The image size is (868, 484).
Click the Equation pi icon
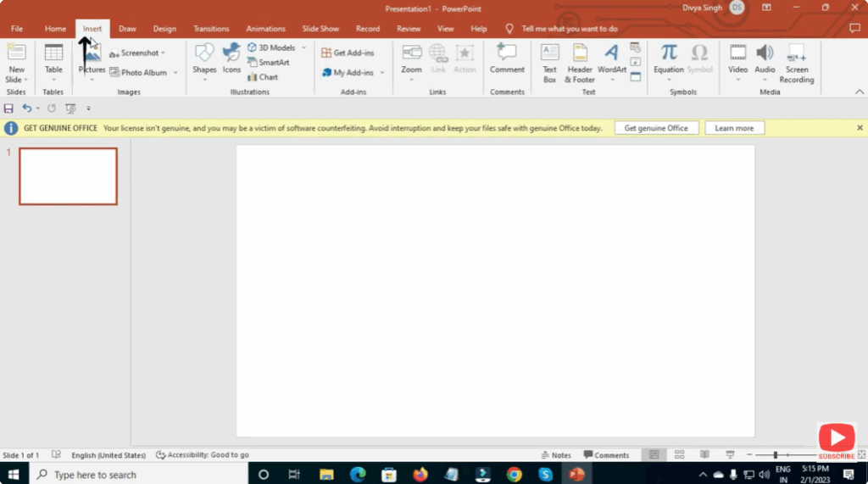coord(669,53)
